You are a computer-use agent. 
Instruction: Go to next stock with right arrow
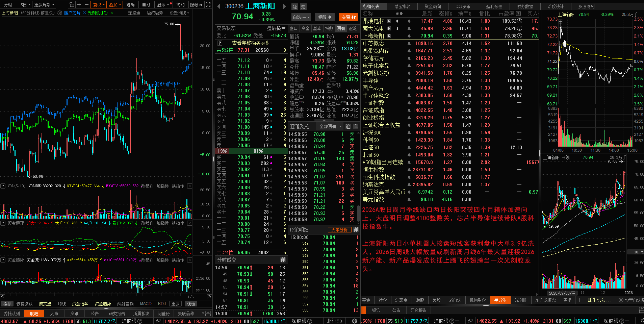tap(284, 6)
